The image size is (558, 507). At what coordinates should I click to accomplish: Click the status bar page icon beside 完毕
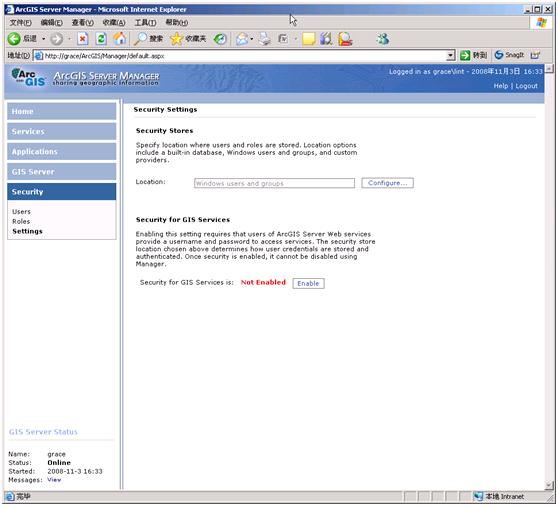(10, 496)
